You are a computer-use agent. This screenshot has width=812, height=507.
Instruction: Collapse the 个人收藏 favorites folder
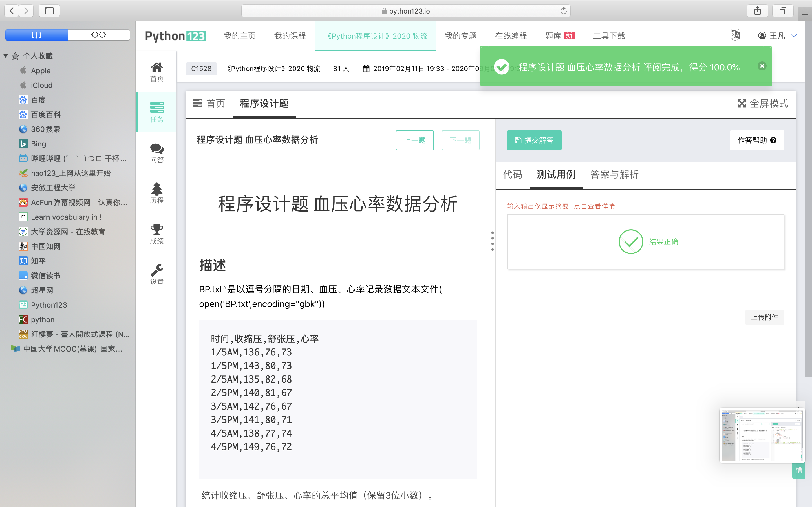tap(6, 56)
